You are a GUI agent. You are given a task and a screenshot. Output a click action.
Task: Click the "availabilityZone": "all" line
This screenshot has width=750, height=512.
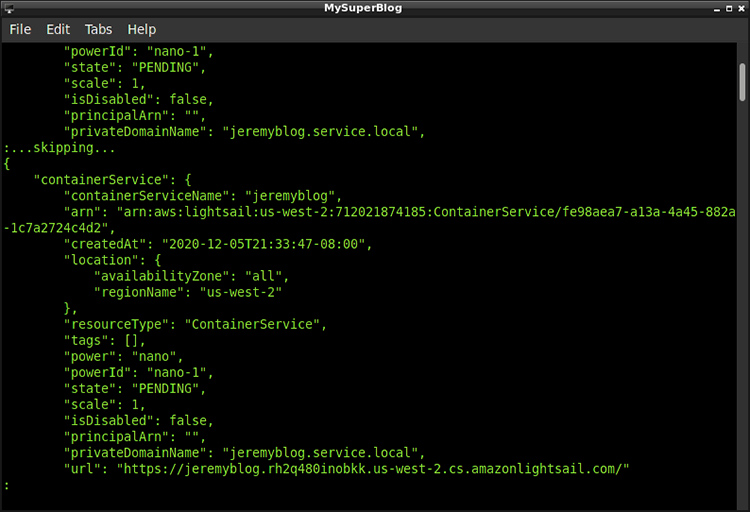[191, 276]
